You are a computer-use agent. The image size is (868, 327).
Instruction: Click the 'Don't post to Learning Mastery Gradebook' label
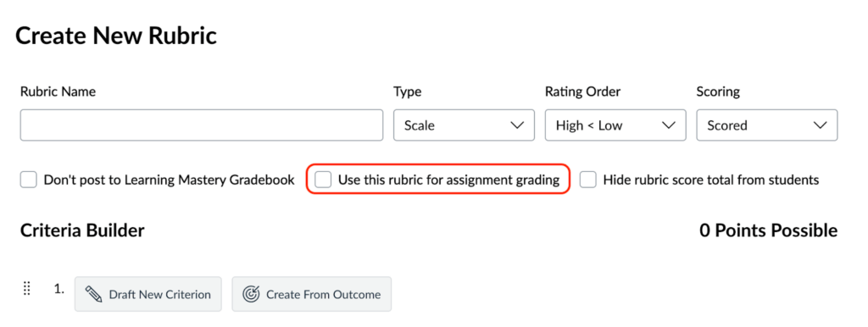coord(170,180)
